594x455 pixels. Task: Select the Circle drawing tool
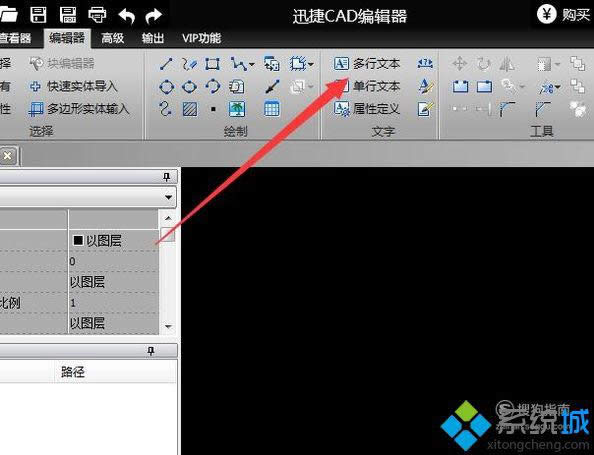pyautogui.click(x=166, y=87)
